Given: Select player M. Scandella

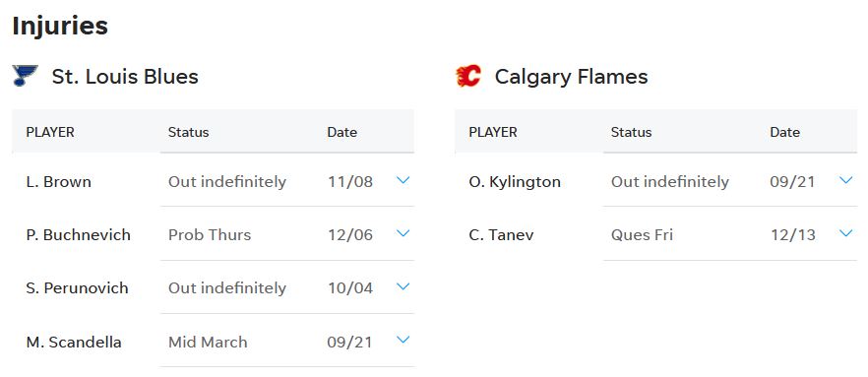Looking at the screenshot, I should 74,343.
